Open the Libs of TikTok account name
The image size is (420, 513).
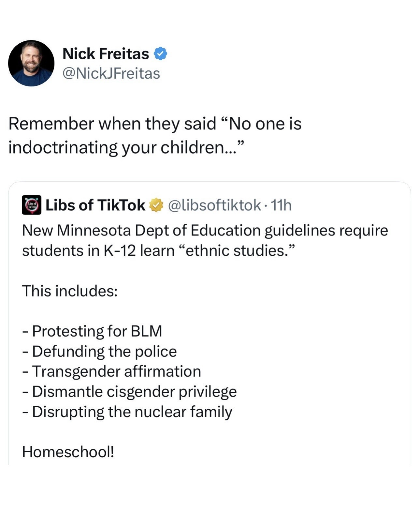(x=95, y=205)
